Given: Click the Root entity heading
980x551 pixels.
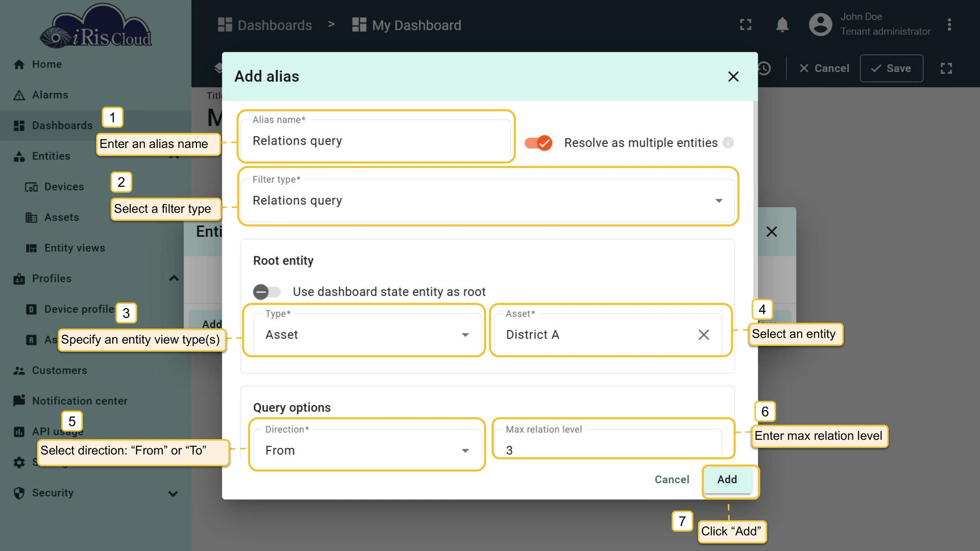Looking at the screenshot, I should pyautogui.click(x=283, y=261).
